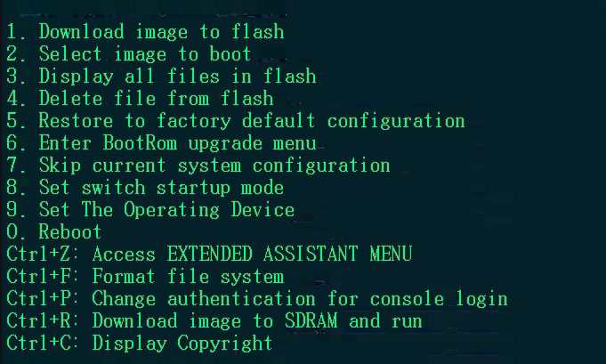Click 'Skip current system configuration' option
This screenshot has height=364, width=606.
[198, 166]
